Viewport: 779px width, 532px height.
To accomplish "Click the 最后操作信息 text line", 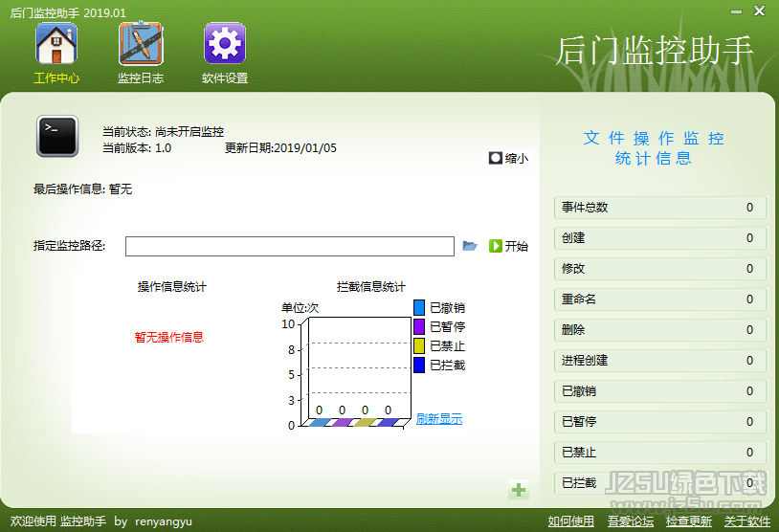I will coord(82,188).
